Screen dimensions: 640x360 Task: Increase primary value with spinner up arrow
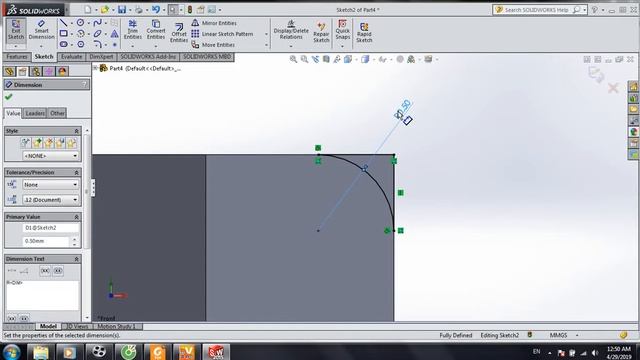click(74, 239)
